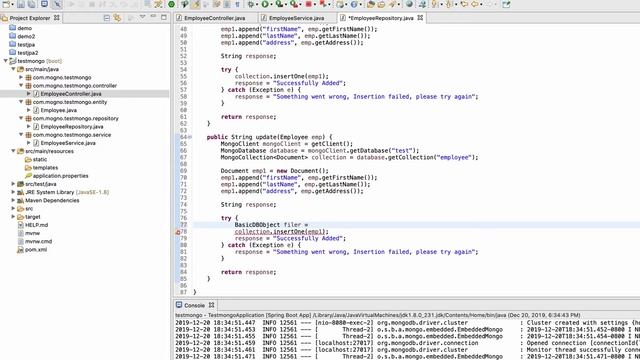640x360 pixels.
Task: Select the templates folder
Action: tap(45, 168)
